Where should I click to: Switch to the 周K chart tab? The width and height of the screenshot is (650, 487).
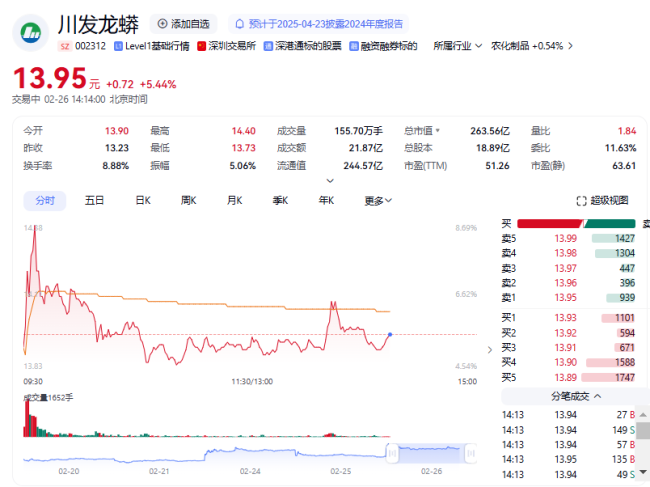tap(189, 201)
